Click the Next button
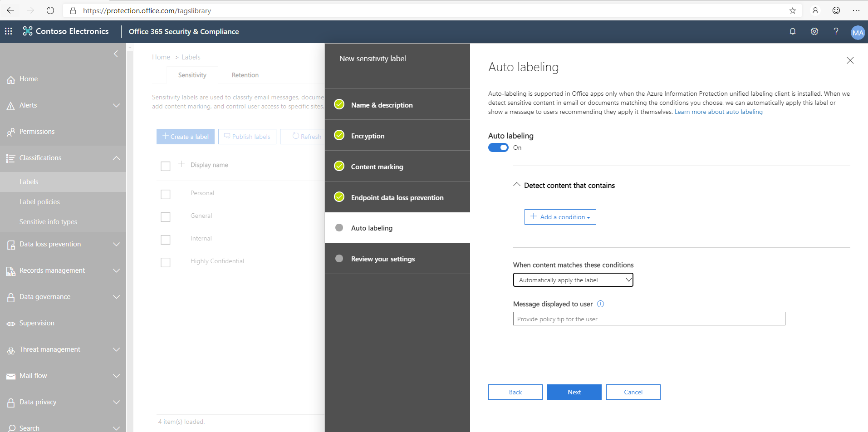The image size is (868, 432). (574, 392)
